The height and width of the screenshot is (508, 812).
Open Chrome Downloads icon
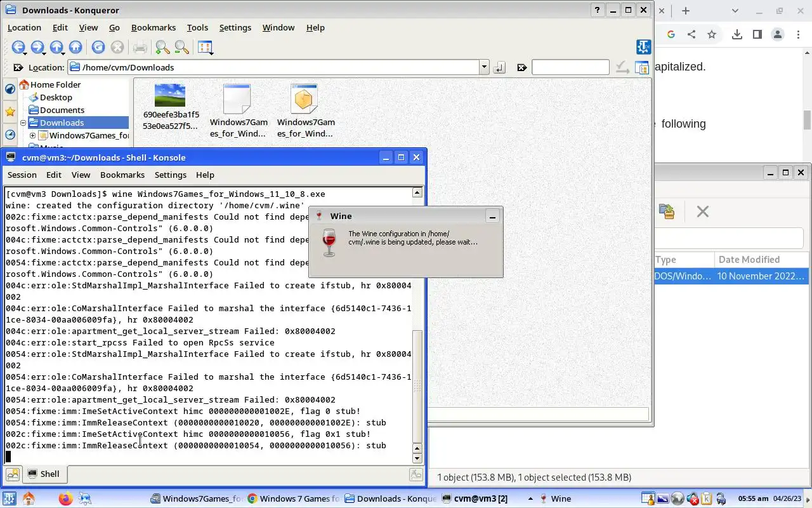point(737,34)
